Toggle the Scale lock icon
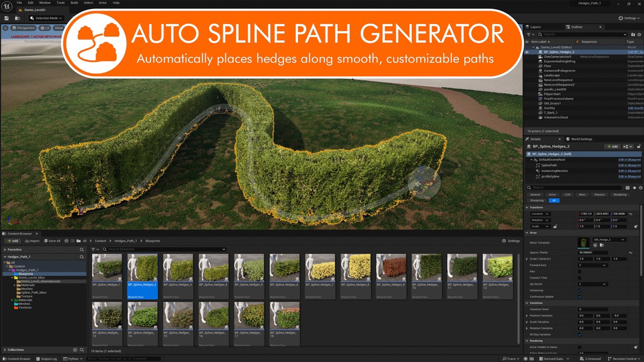The image size is (644, 362). [x=555, y=227]
